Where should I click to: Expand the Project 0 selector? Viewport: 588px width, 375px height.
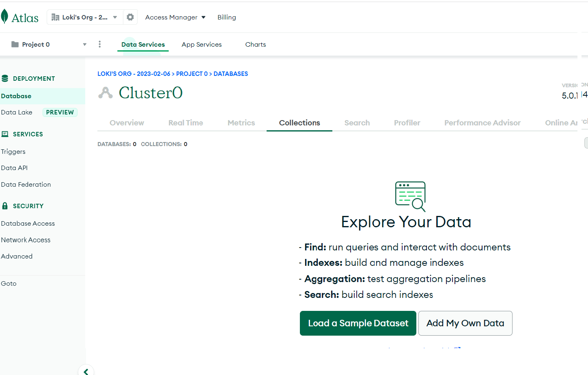(49, 44)
